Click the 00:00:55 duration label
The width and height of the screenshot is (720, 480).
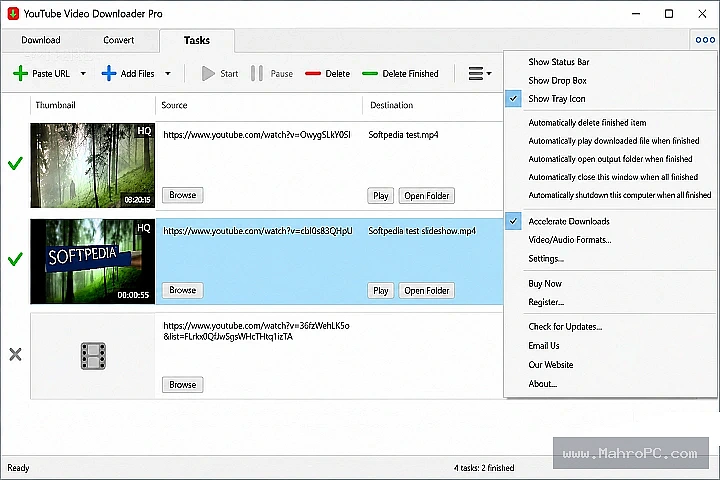[133, 295]
